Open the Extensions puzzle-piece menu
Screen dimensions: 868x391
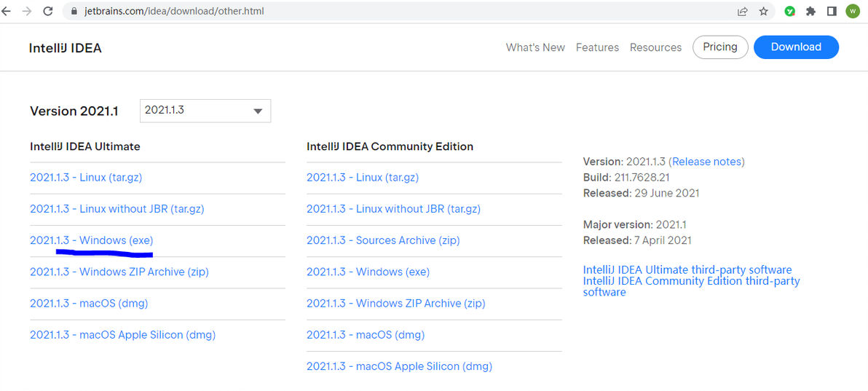tap(810, 12)
